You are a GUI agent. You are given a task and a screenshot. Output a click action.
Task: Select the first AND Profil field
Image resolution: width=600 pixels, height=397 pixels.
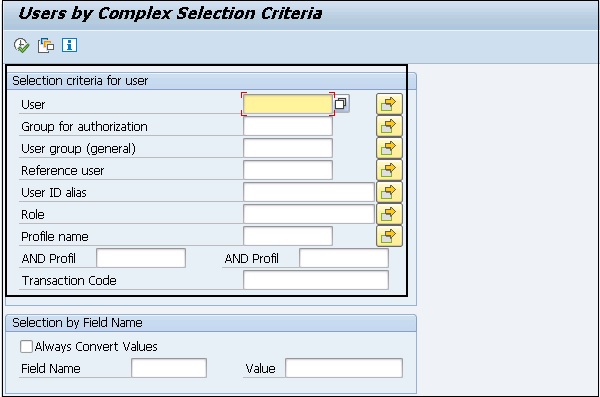[141, 258]
